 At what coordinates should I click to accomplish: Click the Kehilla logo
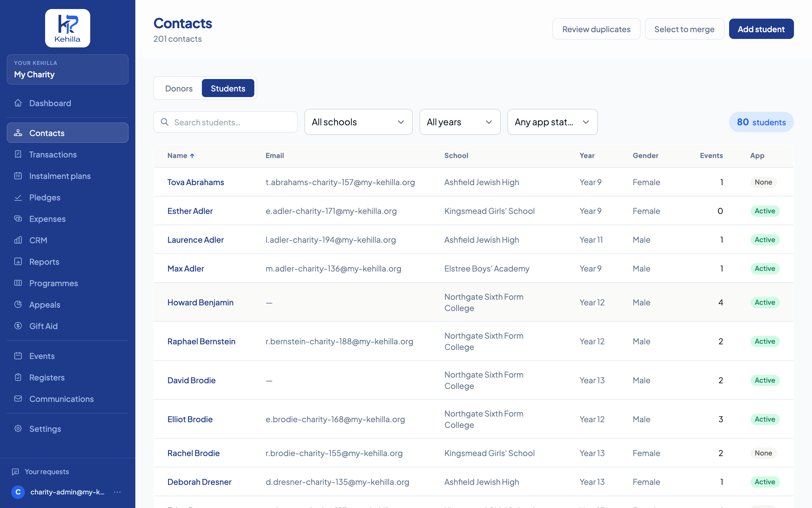[x=67, y=28]
